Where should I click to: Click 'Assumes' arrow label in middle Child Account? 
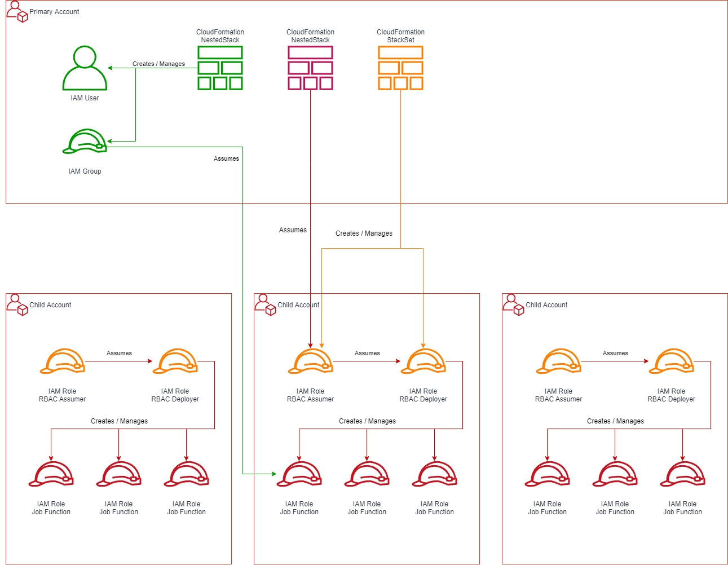coord(367,354)
